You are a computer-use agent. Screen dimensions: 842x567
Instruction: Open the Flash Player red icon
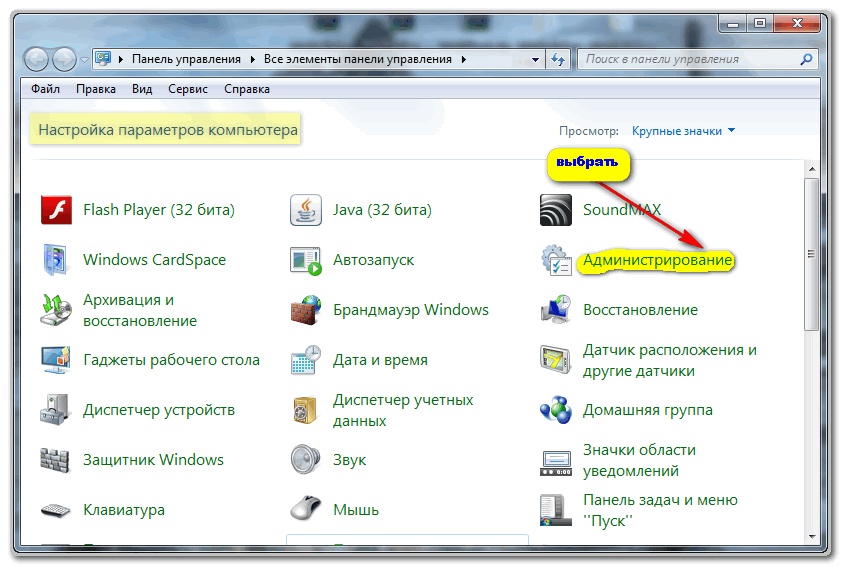pos(56,210)
